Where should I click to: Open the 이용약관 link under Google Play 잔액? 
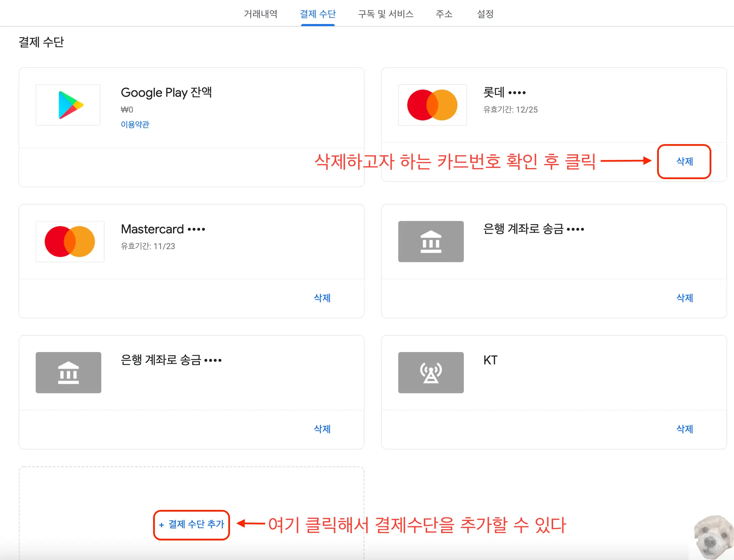pyautogui.click(x=135, y=124)
